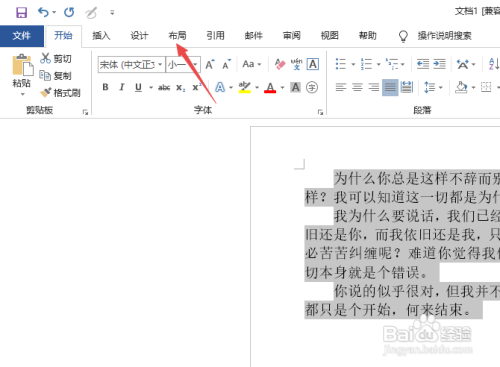Toggle Character Shading icon
The width and height of the screenshot is (500, 367).
[296, 87]
